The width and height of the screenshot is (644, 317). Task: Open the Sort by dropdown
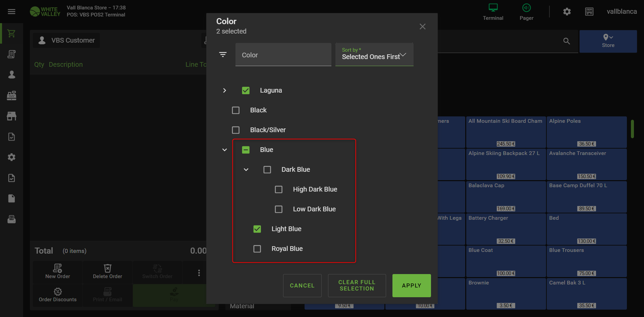coord(374,55)
